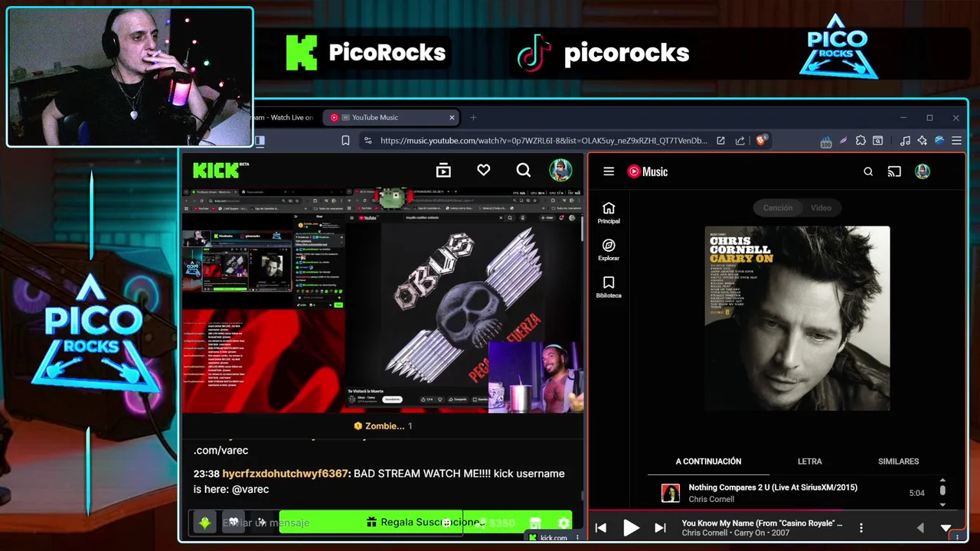980x551 pixels.
Task: Open YouTube Music account avatar menu
Action: pos(923,171)
